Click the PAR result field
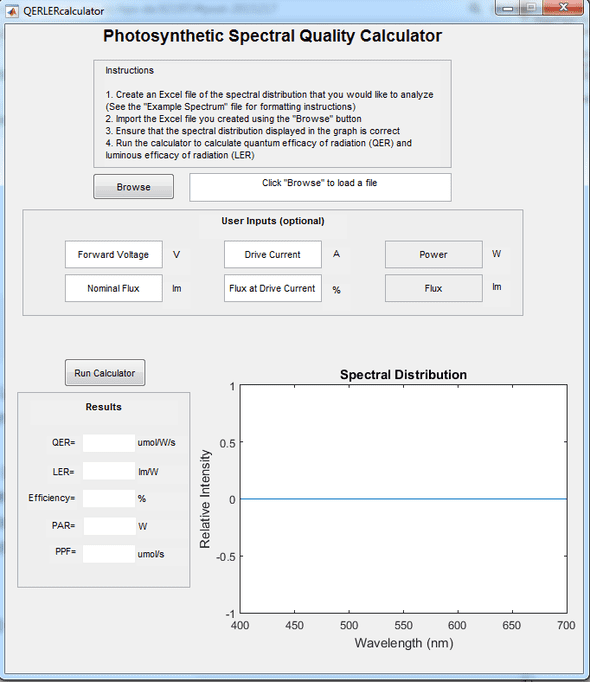590x682 pixels. coord(109,526)
